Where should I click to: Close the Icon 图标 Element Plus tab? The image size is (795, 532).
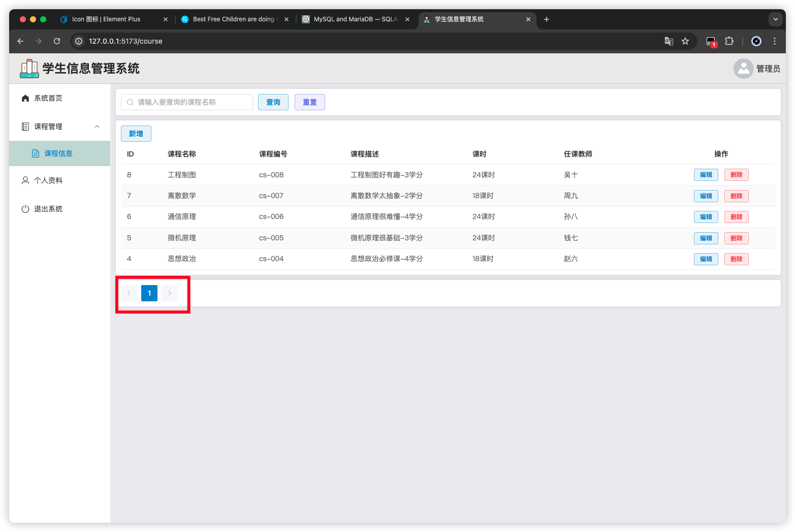coord(166,19)
